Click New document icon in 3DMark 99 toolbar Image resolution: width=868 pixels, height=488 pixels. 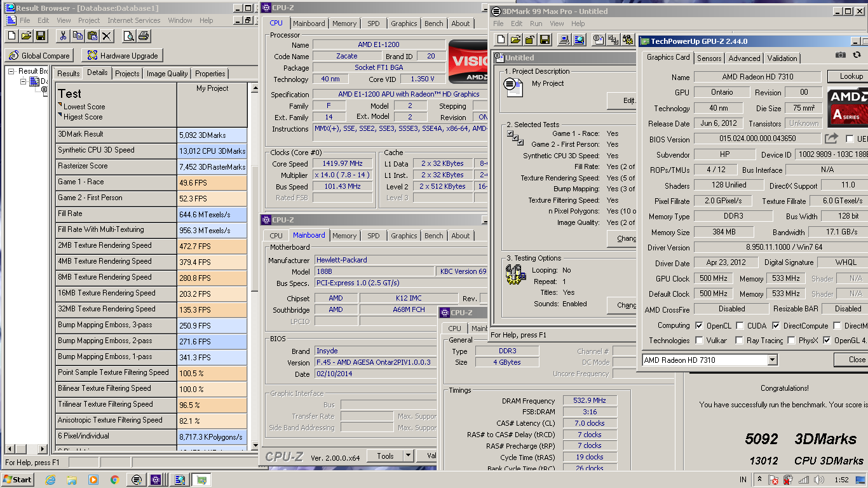[x=501, y=40]
